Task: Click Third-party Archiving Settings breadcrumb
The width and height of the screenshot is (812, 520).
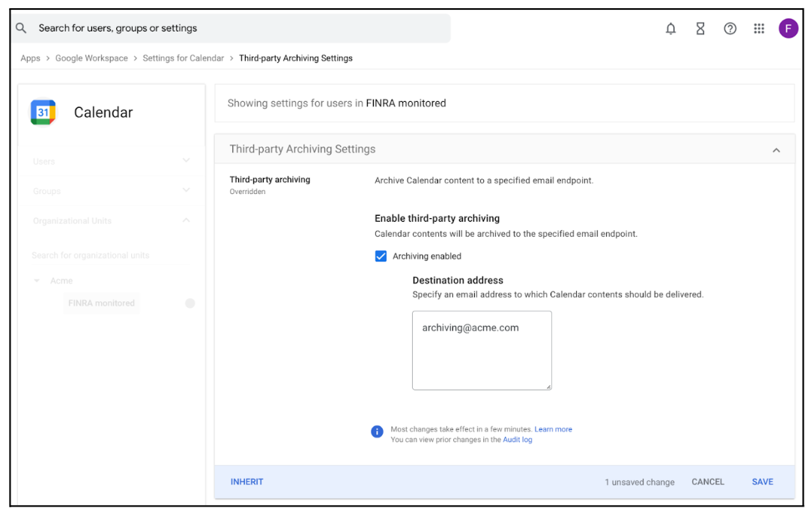Action: point(296,58)
